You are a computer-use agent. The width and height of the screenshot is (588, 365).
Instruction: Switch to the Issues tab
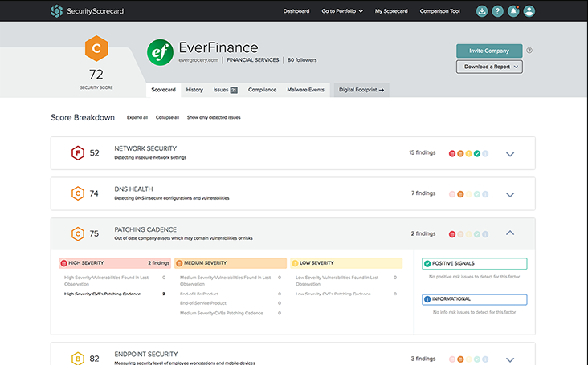click(226, 90)
